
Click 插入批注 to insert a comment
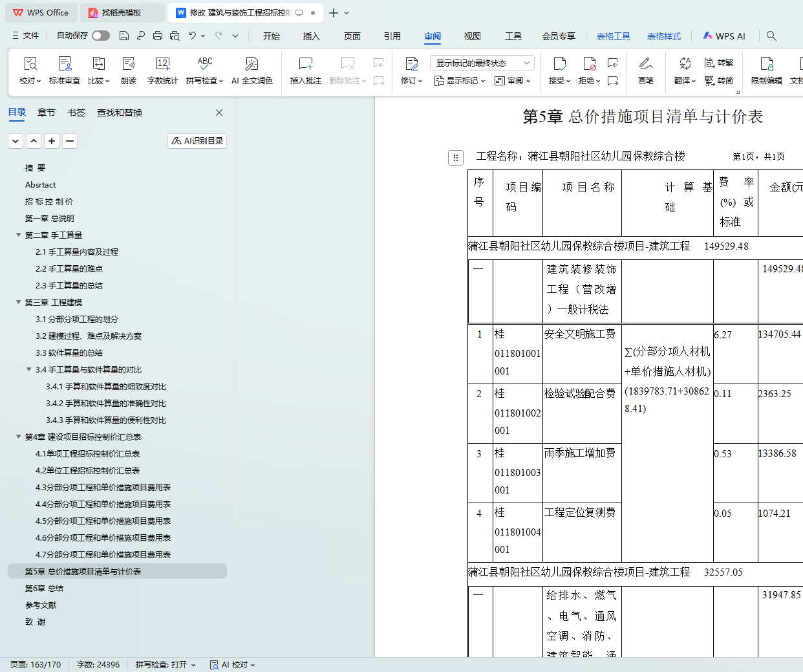point(305,64)
